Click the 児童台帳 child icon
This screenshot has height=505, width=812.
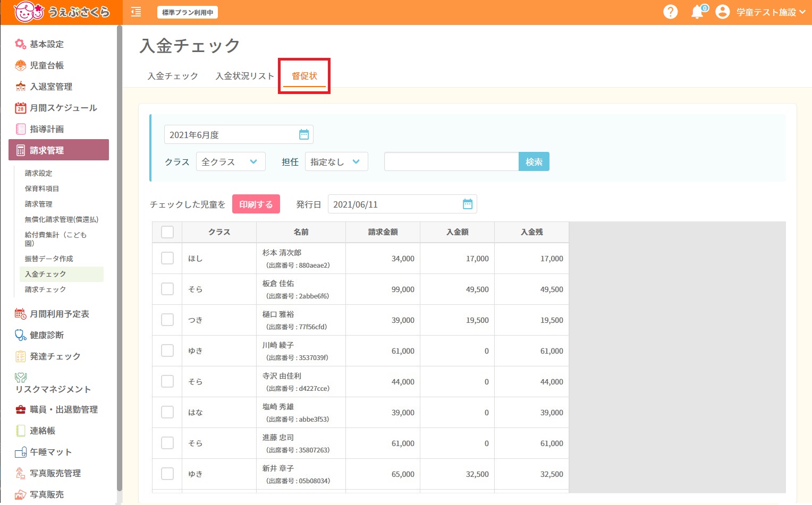[x=21, y=65]
